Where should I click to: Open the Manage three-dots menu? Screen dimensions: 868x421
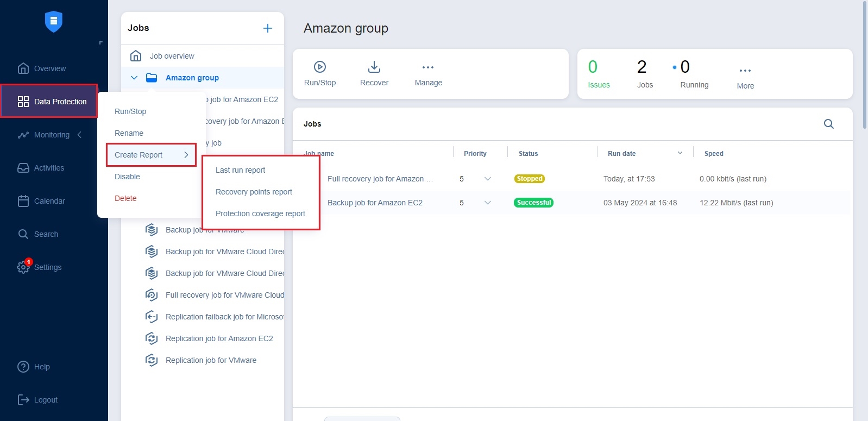tap(428, 67)
